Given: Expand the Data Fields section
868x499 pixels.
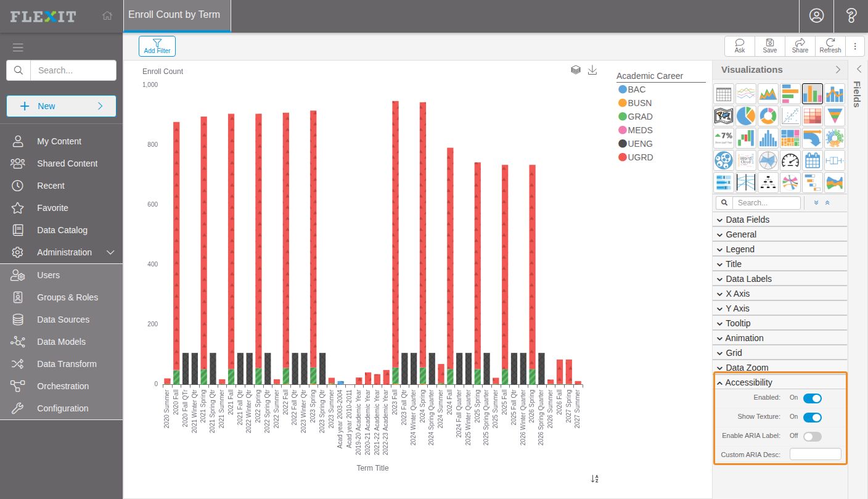Looking at the screenshot, I should (780, 220).
